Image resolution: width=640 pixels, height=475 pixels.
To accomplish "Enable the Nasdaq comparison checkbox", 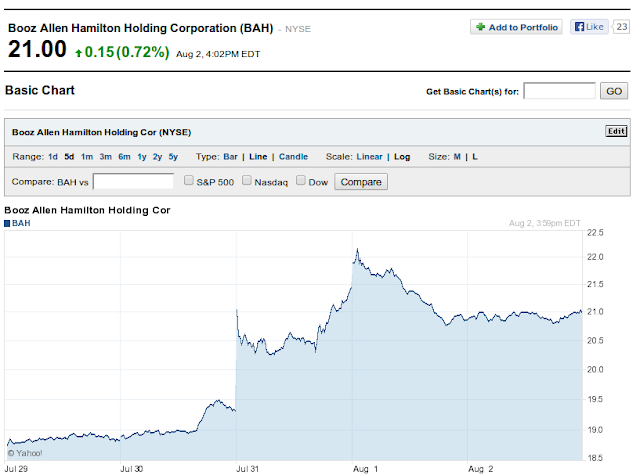I will [246, 180].
